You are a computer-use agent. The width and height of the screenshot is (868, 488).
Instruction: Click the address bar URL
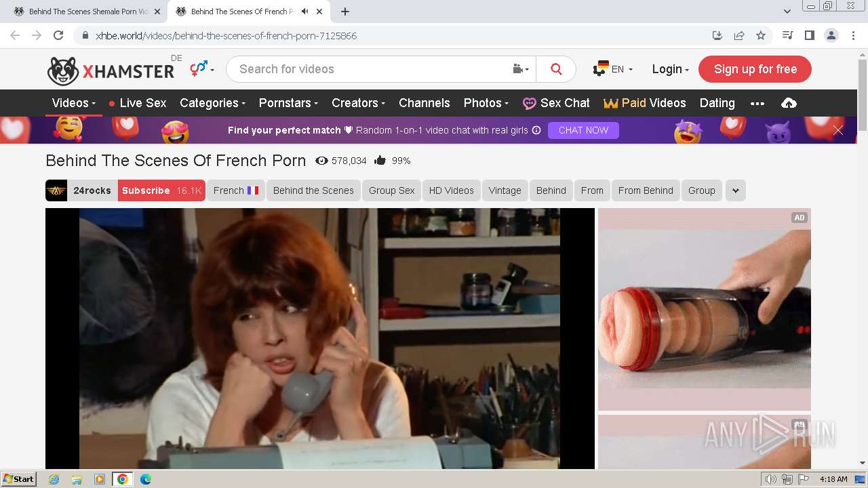(226, 35)
